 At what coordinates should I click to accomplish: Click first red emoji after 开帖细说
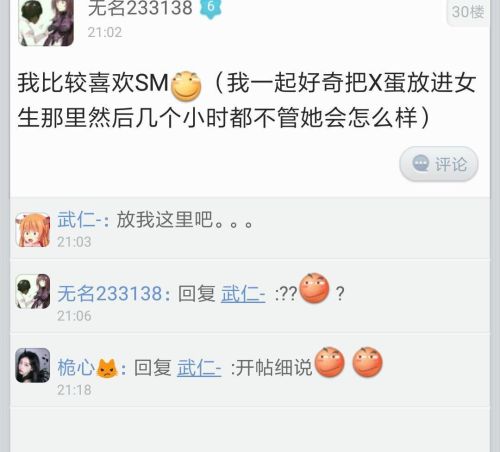point(330,362)
